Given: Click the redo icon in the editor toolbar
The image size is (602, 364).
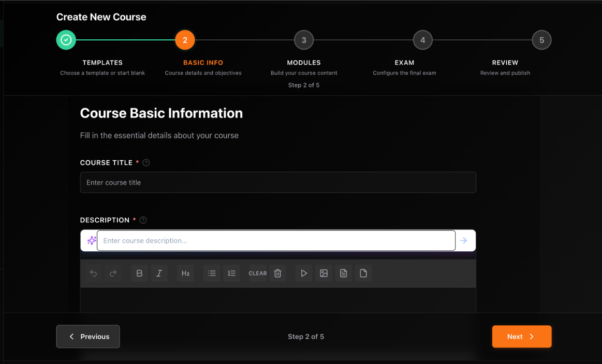Looking at the screenshot, I should [113, 273].
